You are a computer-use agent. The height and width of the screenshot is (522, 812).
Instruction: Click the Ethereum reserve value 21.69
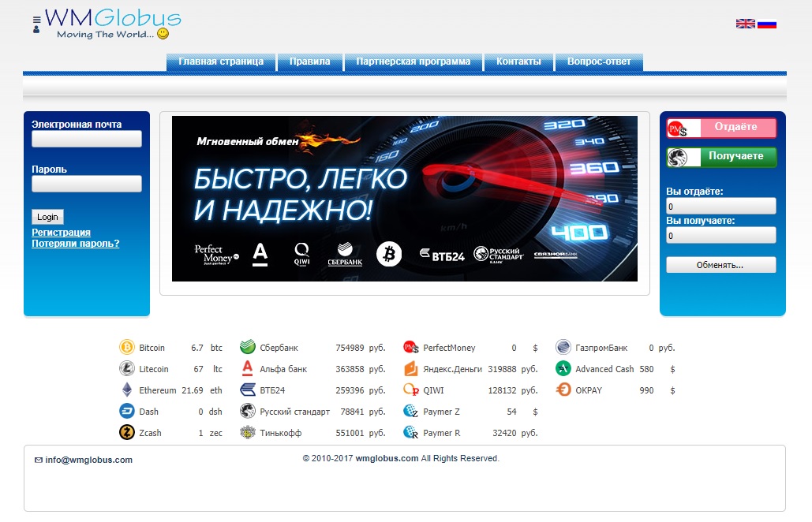coord(192,390)
